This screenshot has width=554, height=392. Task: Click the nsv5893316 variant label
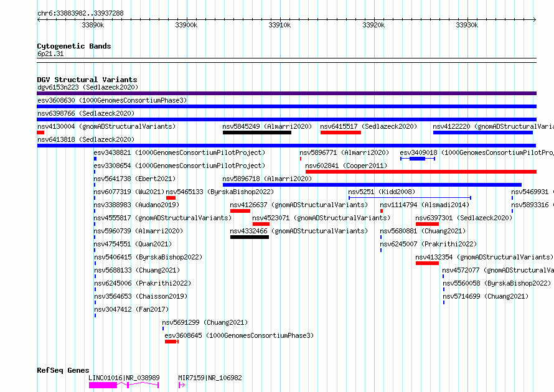532,205
